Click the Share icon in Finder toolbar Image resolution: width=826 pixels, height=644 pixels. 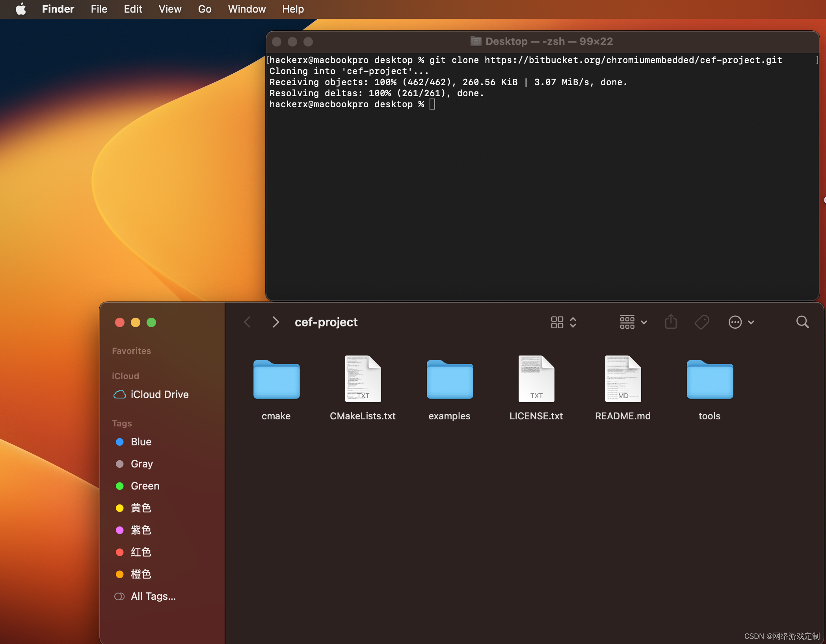coord(671,322)
